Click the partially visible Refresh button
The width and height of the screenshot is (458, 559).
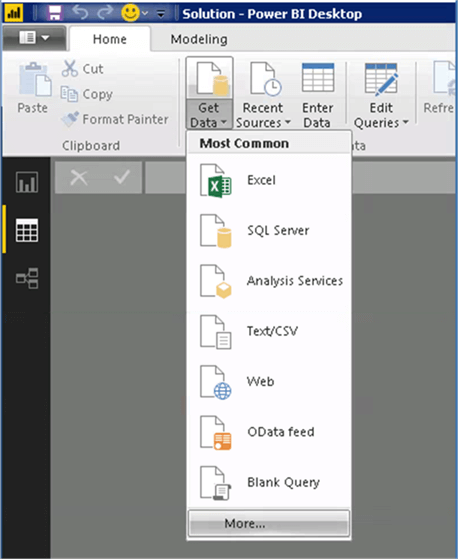tap(439, 88)
